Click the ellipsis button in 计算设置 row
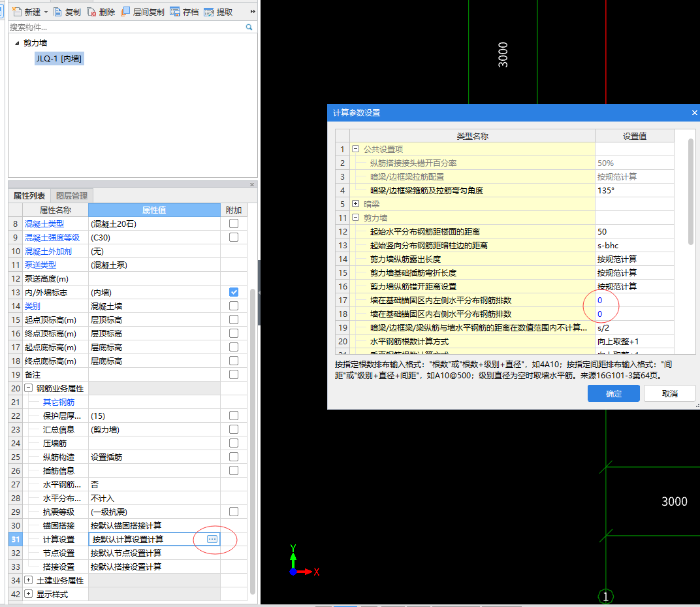 212,539
